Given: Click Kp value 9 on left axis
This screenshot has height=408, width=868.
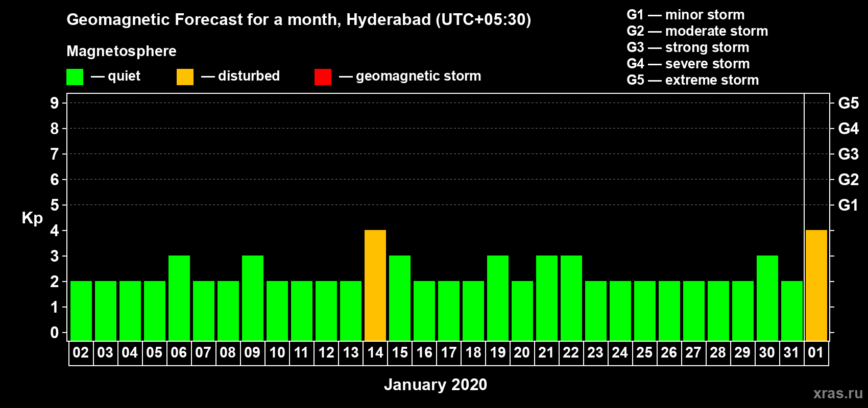Looking at the screenshot, I should point(55,103).
